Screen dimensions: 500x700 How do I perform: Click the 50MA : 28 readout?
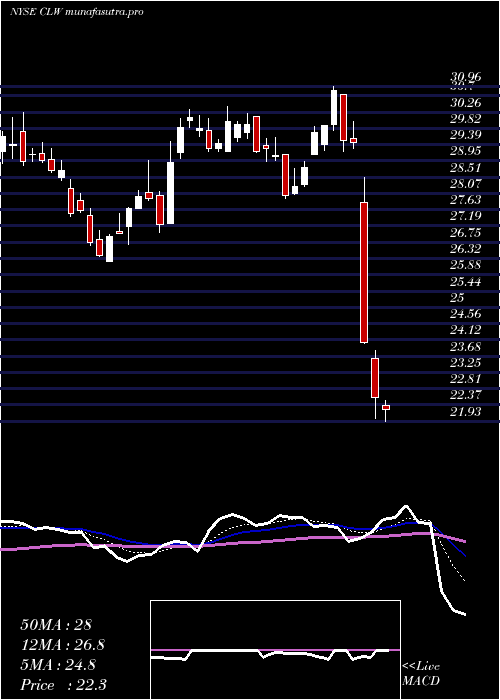click(x=56, y=625)
